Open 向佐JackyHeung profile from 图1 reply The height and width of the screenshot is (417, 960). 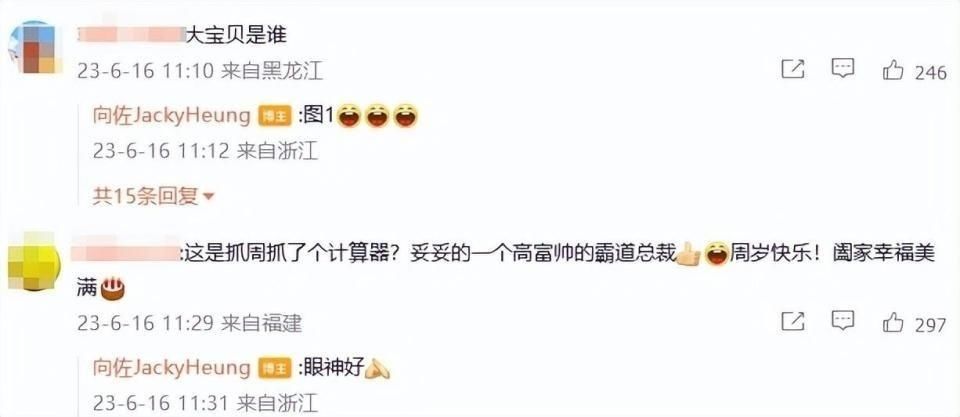172,116
